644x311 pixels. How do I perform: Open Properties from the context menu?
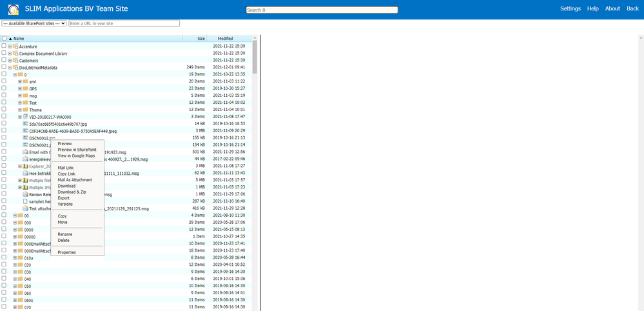[66, 252]
